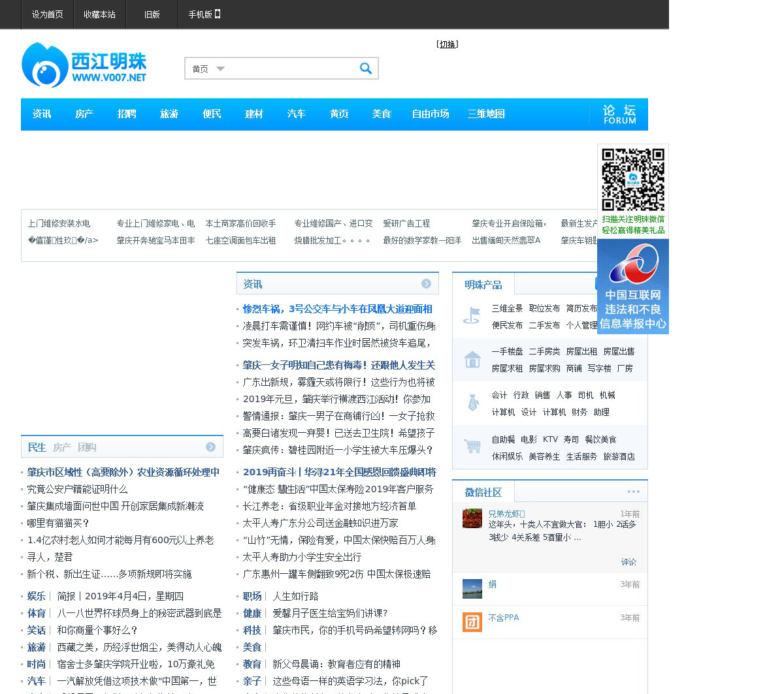Click the 中国互联网举报中心 badge

click(632, 287)
